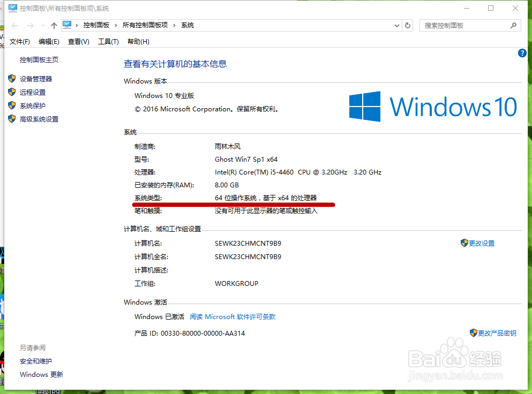Select the processor text Intel(R) Core(TM) i5-4460

tap(254, 172)
